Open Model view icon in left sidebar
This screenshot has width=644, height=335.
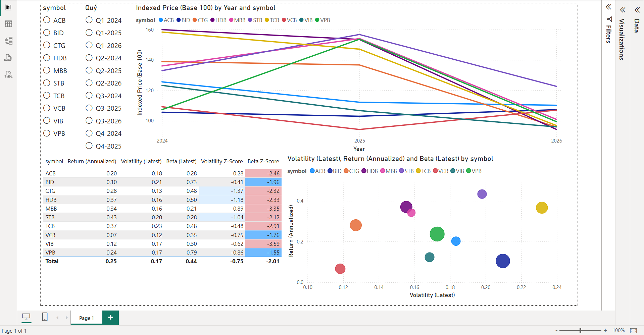8,41
